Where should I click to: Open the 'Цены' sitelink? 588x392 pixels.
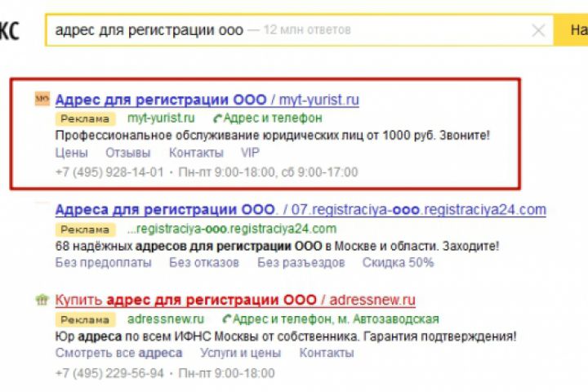point(71,153)
